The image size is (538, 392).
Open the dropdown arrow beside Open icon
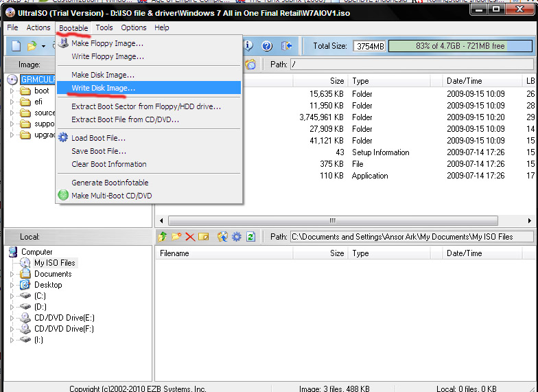point(44,46)
